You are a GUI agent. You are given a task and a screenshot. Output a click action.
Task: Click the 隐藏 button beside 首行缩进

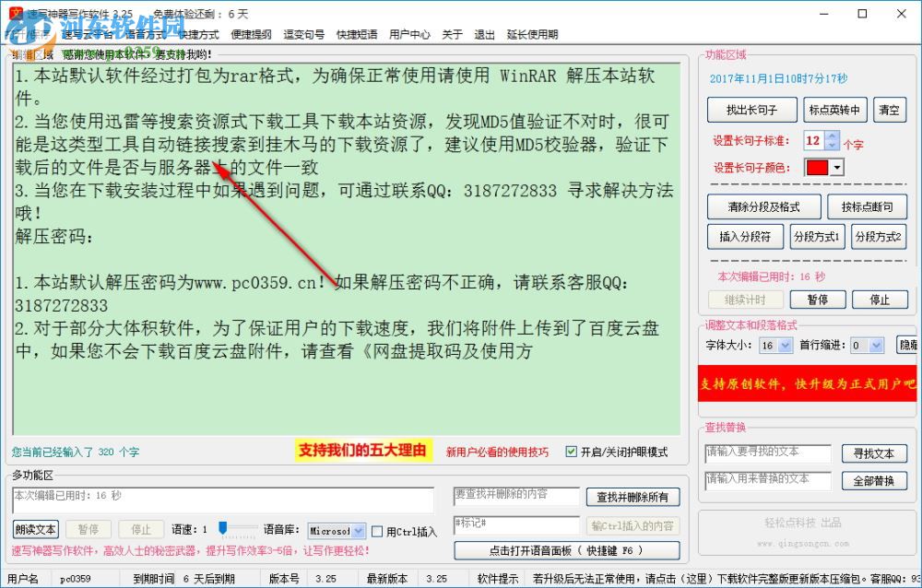(908, 345)
